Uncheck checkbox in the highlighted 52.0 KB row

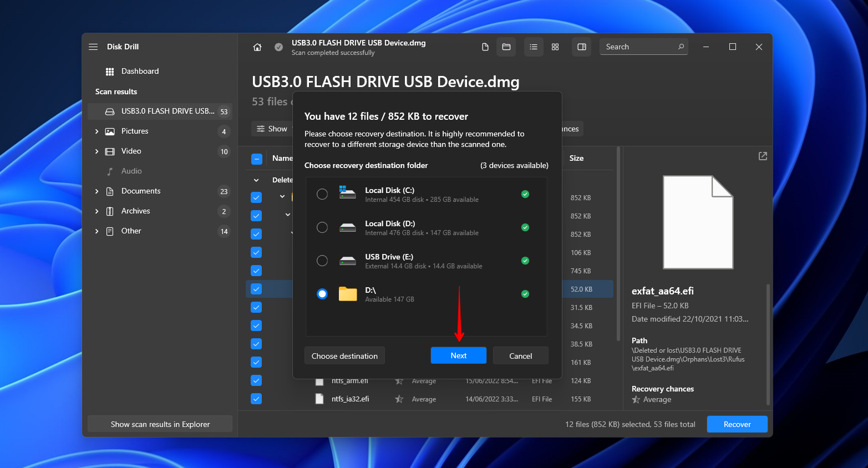(256, 289)
